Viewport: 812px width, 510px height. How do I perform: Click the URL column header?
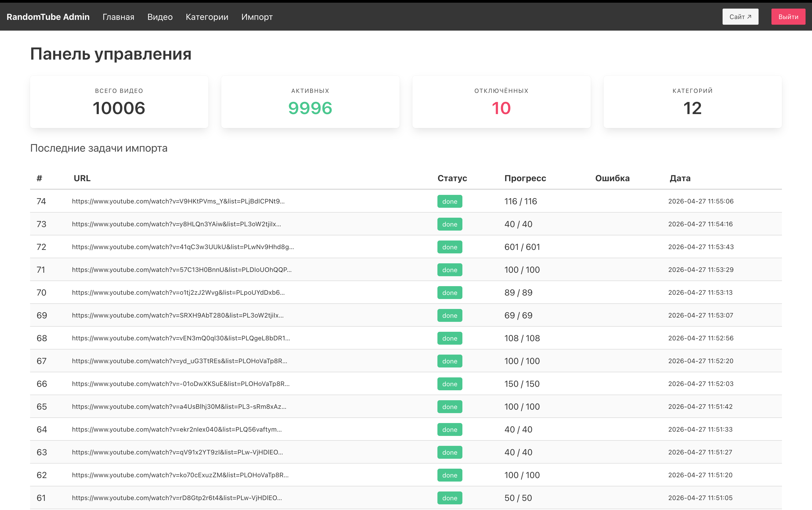click(82, 178)
